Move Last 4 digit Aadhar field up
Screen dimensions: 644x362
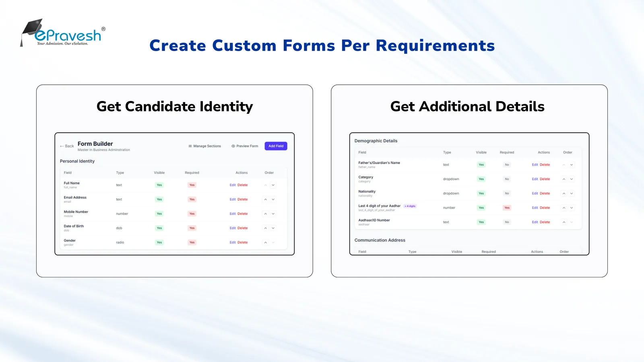click(564, 208)
